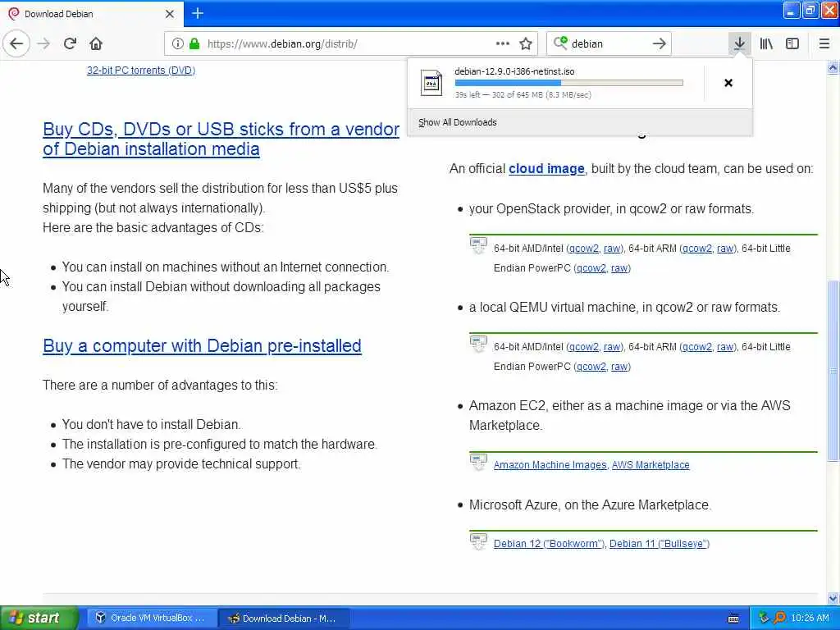This screenshot has height=630, width=840.
Task: Click download icon beside Amazon Machine Images
Action: 478,463
